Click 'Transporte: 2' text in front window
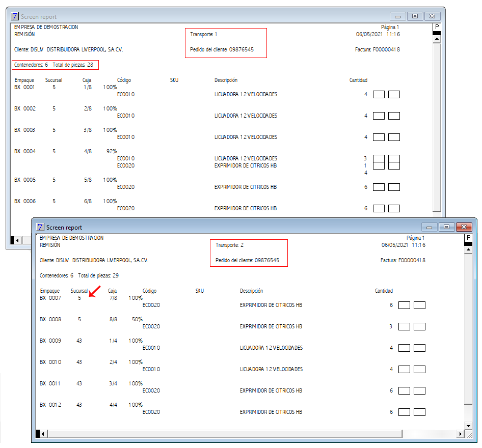This screenshot has height=448, width=482. click(230, 245)
